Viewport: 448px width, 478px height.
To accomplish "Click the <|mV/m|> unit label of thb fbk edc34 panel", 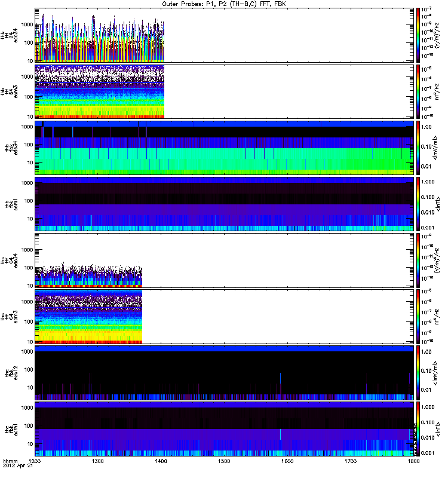I will click(x=435, y=148).
